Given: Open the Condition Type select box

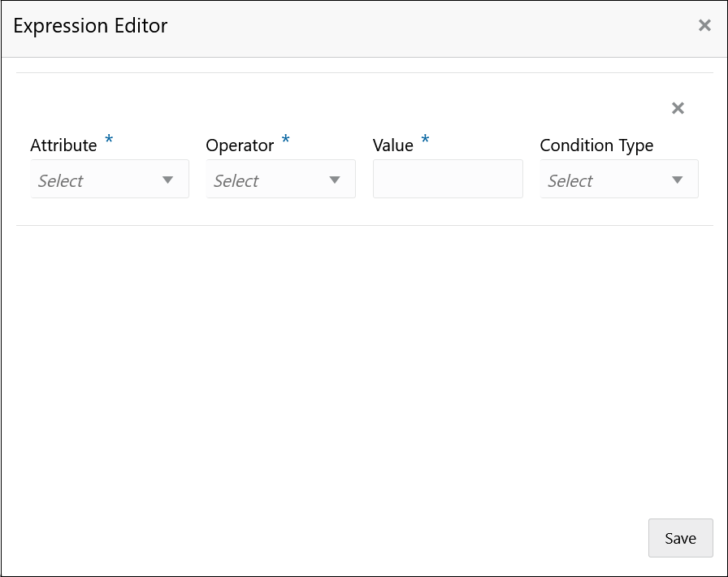Looking at the screenshot, I should click(618, 179).
